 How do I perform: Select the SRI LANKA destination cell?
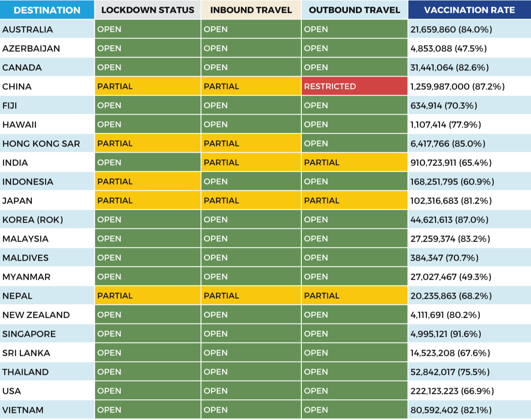point(47,353)
